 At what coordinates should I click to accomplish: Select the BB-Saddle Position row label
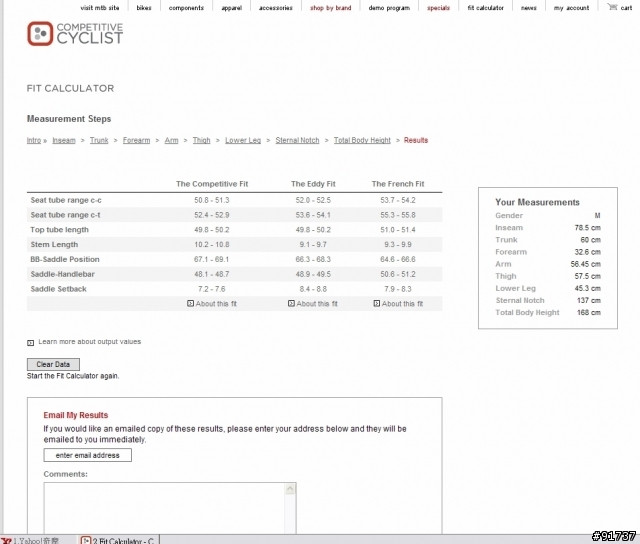pyautogui.click(x=64, y=259)
